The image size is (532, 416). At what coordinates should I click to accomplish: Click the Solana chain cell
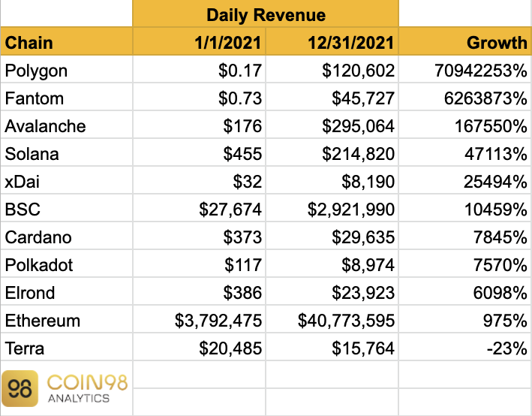coord(67,153)
